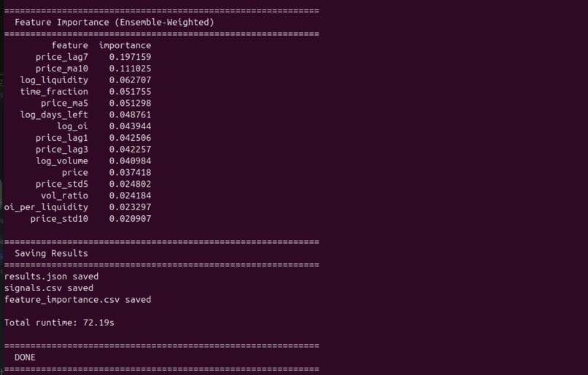Click the price_ma5 feature name
Image resolution: width=588 pixels, height=375 pixels.
(64, 103)
